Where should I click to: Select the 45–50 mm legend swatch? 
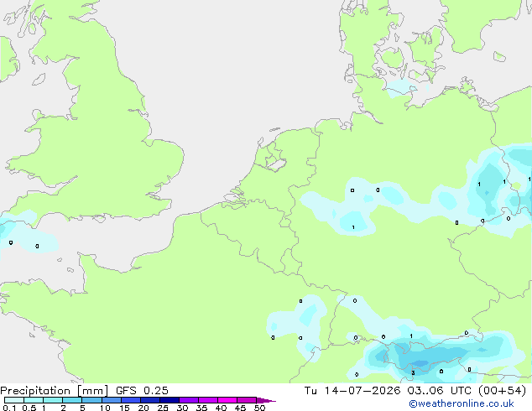point(247,400)
